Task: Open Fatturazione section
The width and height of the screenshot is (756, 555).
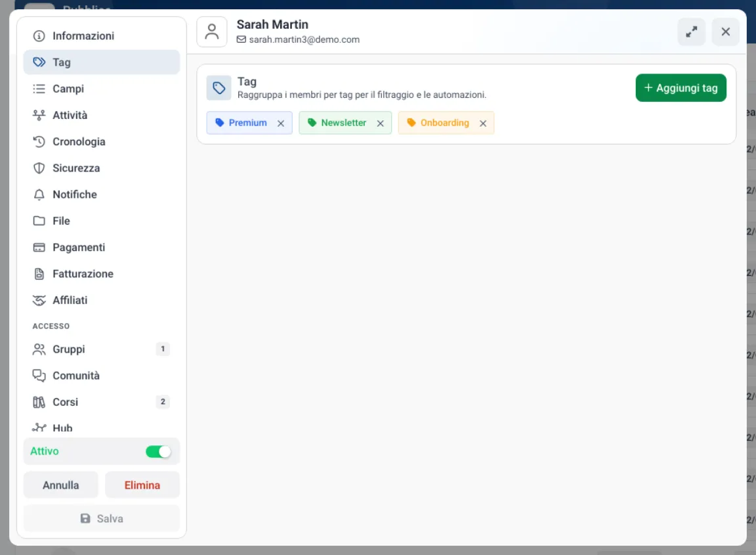Action: point(101,274)
